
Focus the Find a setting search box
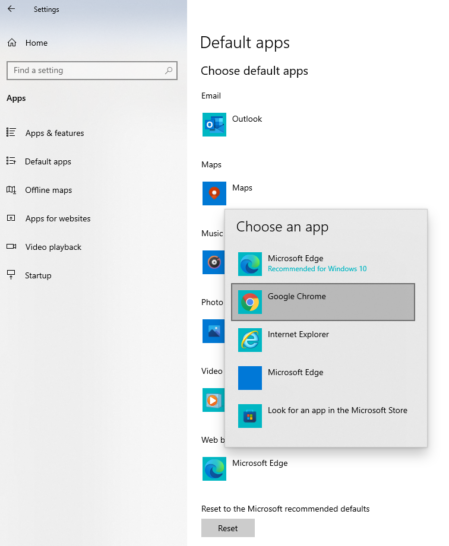(92, 70)
